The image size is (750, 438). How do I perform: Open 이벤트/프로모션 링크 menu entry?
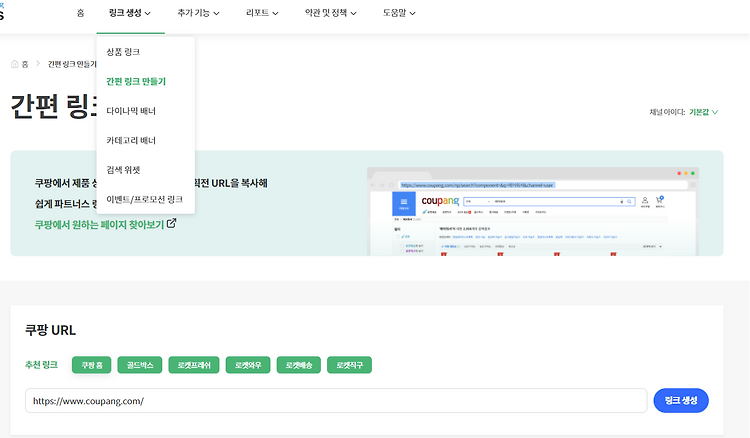145,199
